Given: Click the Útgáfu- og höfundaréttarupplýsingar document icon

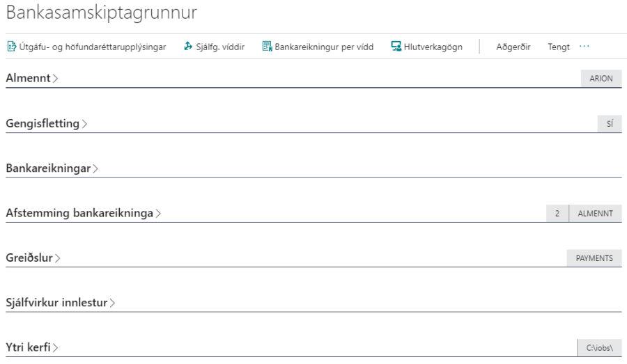Looking at the screenshot, I should [11, 47].
